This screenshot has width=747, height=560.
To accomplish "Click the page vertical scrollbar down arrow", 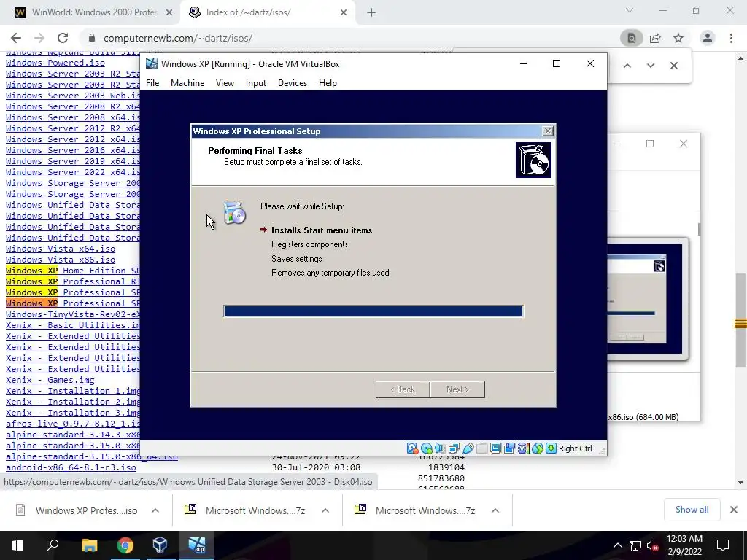I will tap(741, 483).
